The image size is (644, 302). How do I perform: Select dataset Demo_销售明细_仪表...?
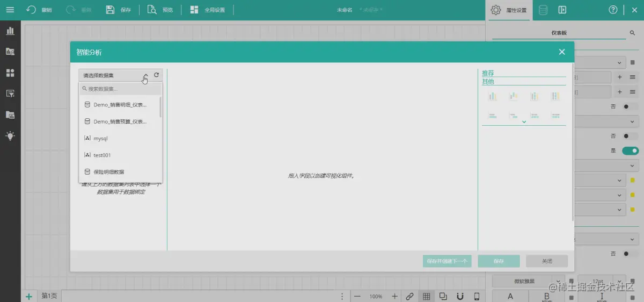pos(119,105)
